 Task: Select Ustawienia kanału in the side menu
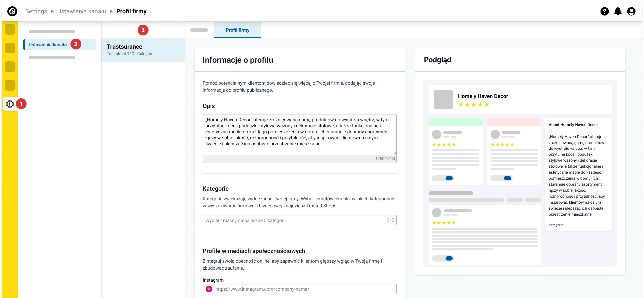coord(48,45)
